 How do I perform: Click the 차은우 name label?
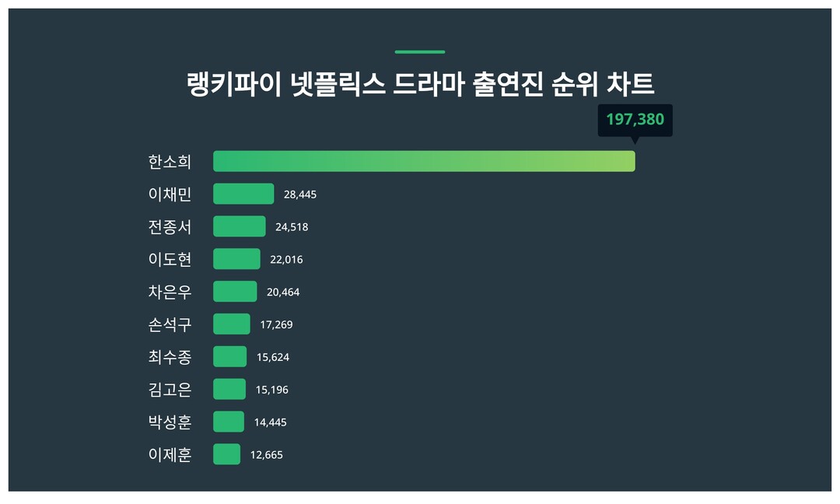click(170, 292)
